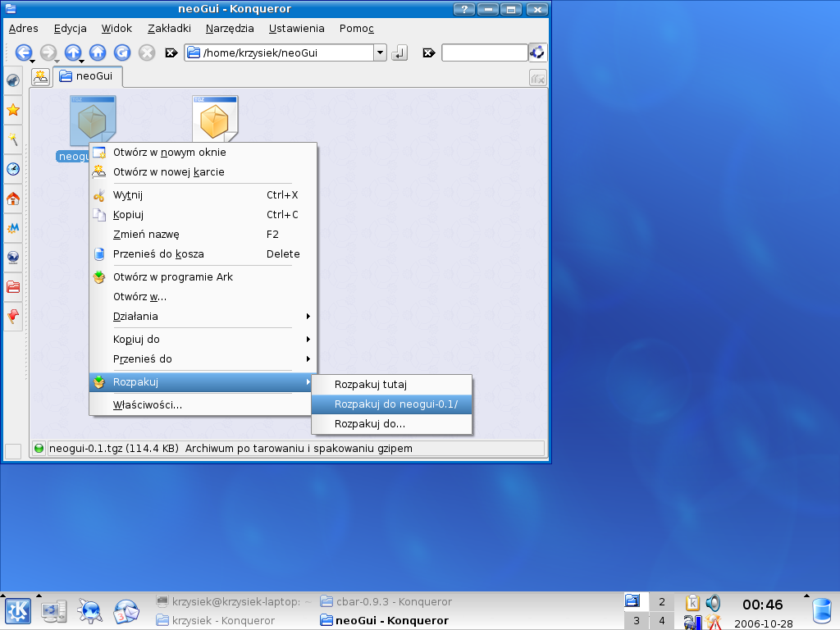Select the highlighted neogui tgz archive icon
The height and width of the screenshot is (630, 840).
tap(93, 121)
